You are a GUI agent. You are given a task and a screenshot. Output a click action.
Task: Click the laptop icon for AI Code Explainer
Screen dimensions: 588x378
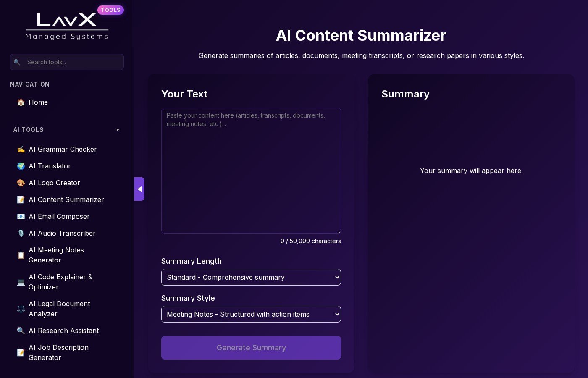coord(21,282)
